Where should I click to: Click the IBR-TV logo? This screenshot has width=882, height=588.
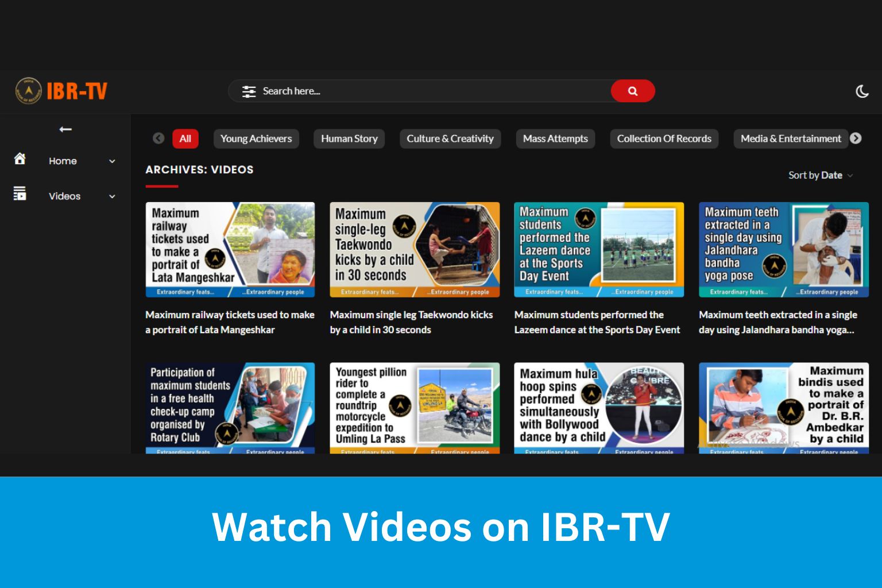[61, 90]
